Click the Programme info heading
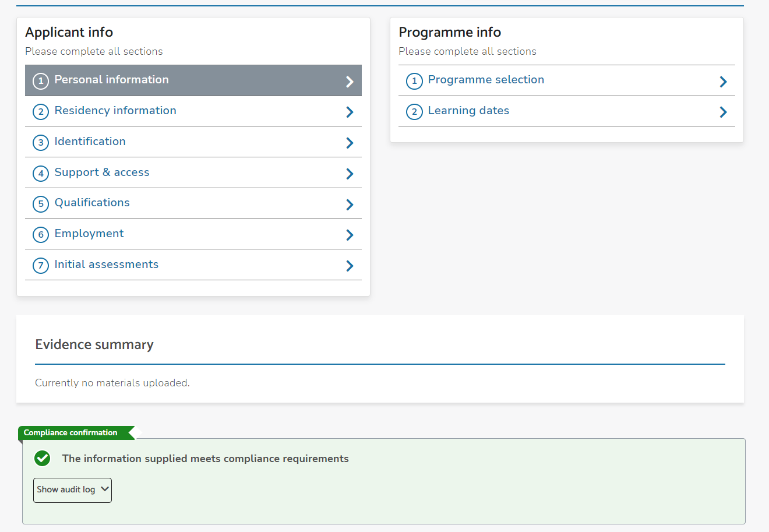 coord(450,32)
